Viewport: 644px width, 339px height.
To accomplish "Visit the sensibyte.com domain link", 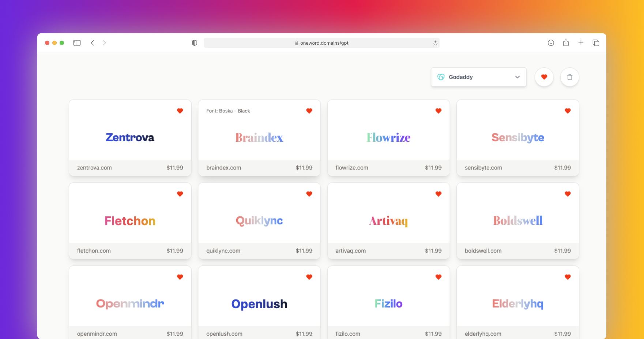I will pos(483,168).
